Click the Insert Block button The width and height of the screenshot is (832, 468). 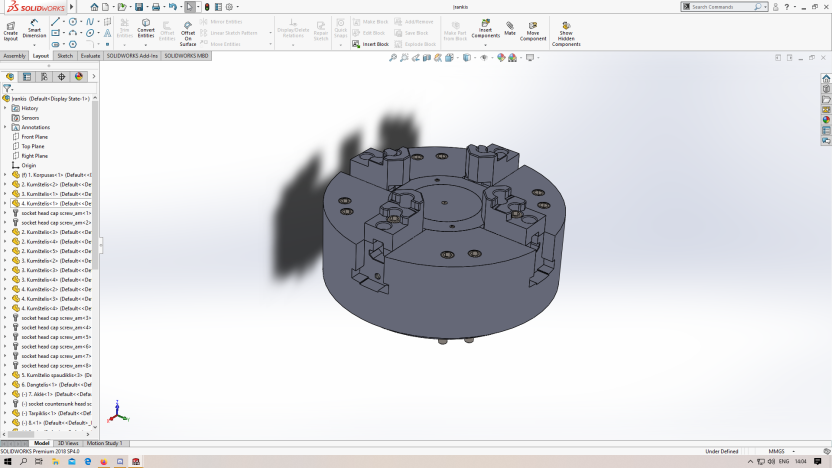(x=371, y=44)
